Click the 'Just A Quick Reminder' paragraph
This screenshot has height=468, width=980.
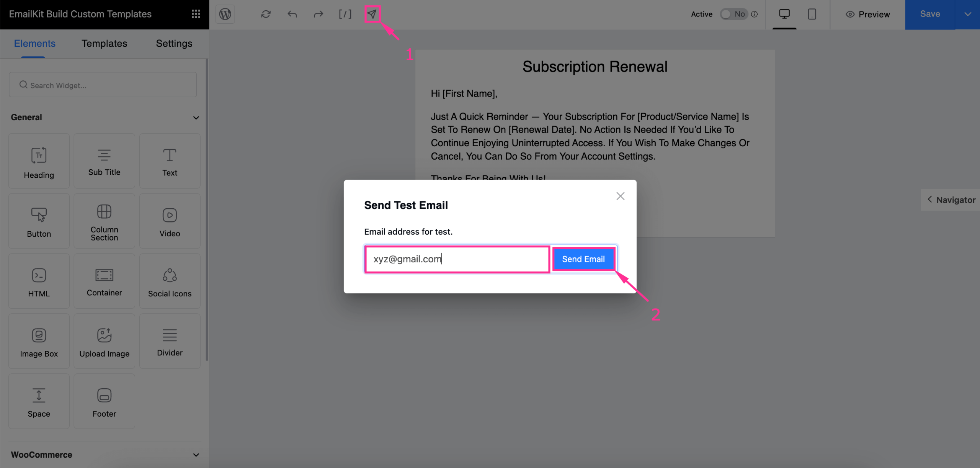pos(590,136)
